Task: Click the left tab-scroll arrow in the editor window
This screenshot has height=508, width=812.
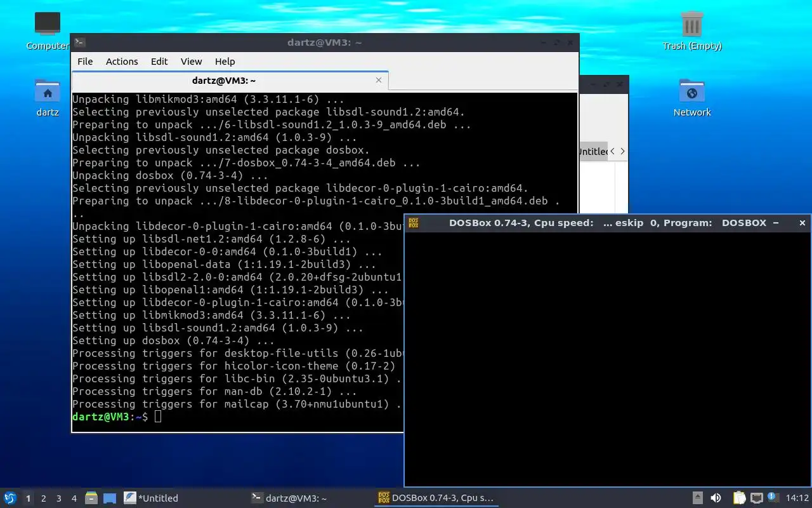Action: [612, 151]
